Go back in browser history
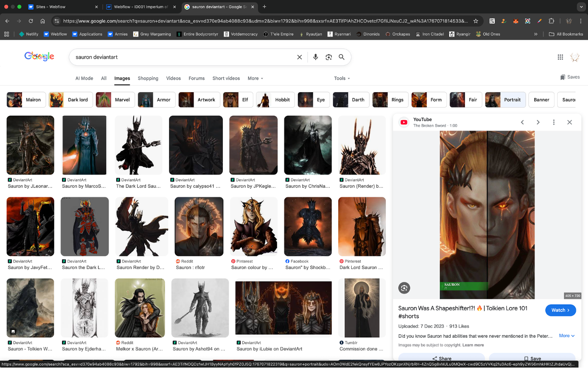 pyautogui.click(x=7, y=21)
